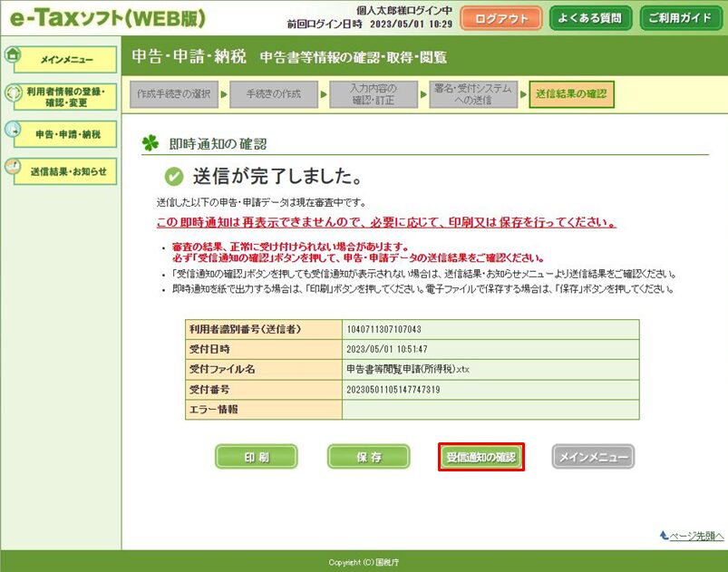Open 申告・申請・納税 from the sidebar icon
The height and width of the screenshot is (572, 728).
[x=13, y=130]
